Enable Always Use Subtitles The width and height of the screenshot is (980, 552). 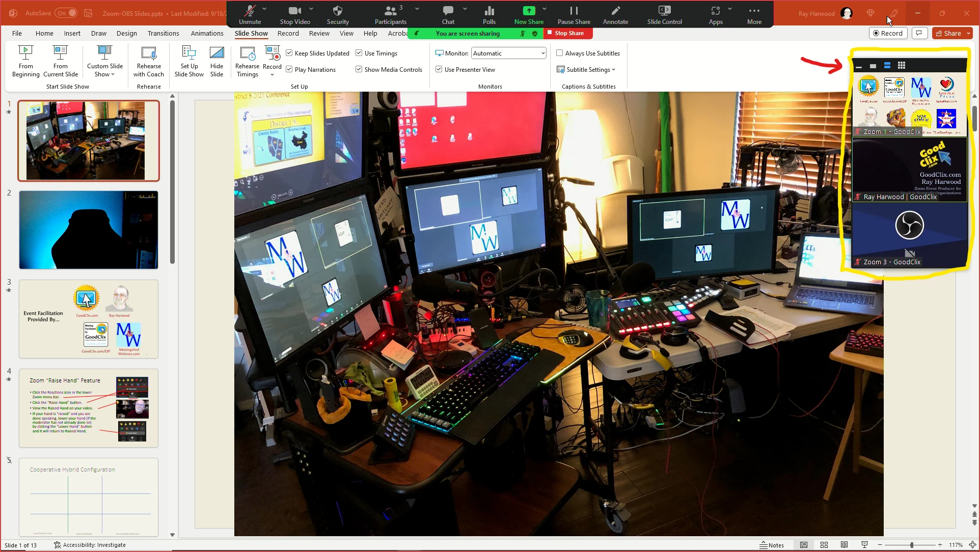click(x=560, y=53)
